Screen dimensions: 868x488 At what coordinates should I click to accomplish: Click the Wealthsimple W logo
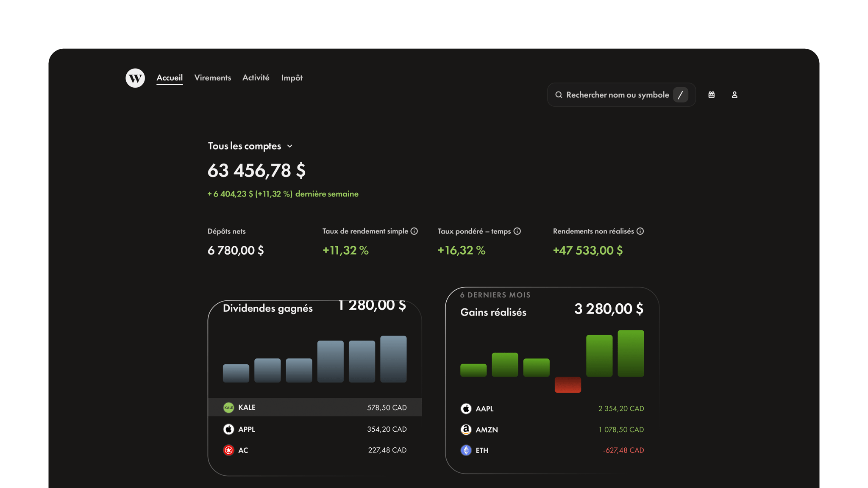pos(135,78)
